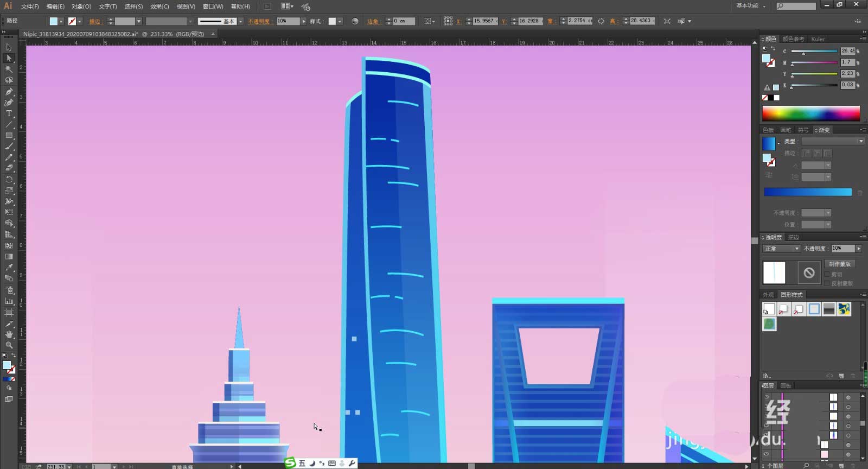Click the constrain width and height proportions link
Screen dimensions: 868x469
coord(601,21)
